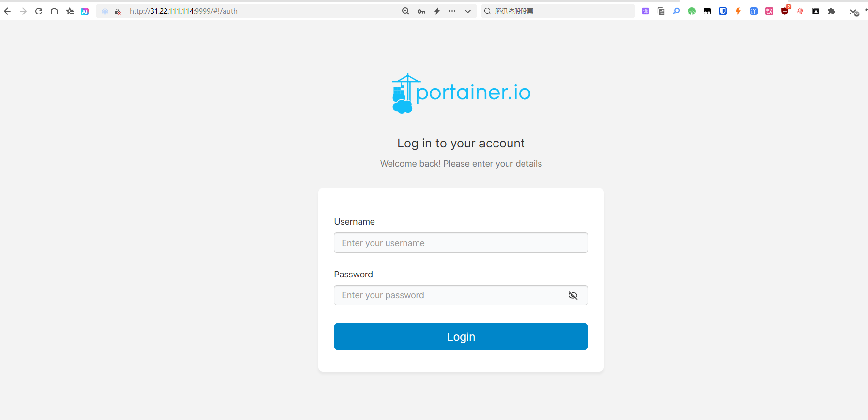Open the three-dots more options
The height and width of the screenshot is (420, 868).
coord(452,11)
